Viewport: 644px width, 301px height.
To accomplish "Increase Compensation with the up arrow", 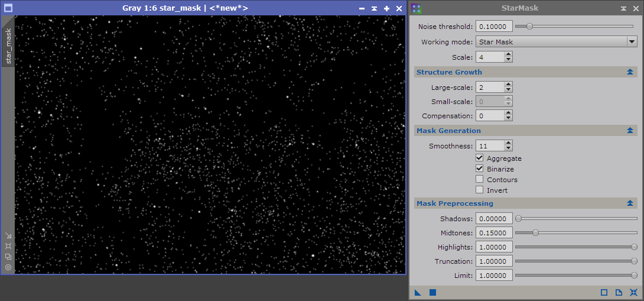I will click(509, 113).
